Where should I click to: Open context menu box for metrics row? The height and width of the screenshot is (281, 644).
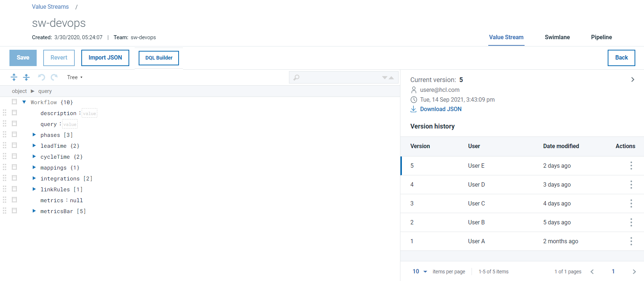point(15,200)
